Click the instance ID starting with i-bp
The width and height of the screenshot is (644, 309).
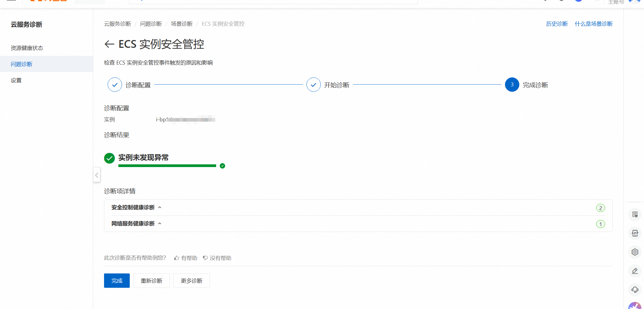pos(185,120)
